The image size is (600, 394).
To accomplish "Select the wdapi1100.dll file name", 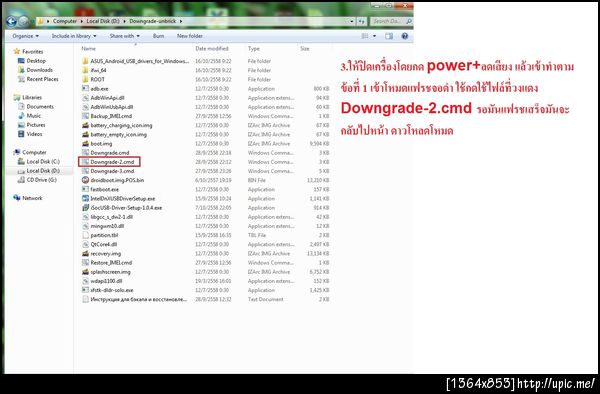I will [106, 281].
